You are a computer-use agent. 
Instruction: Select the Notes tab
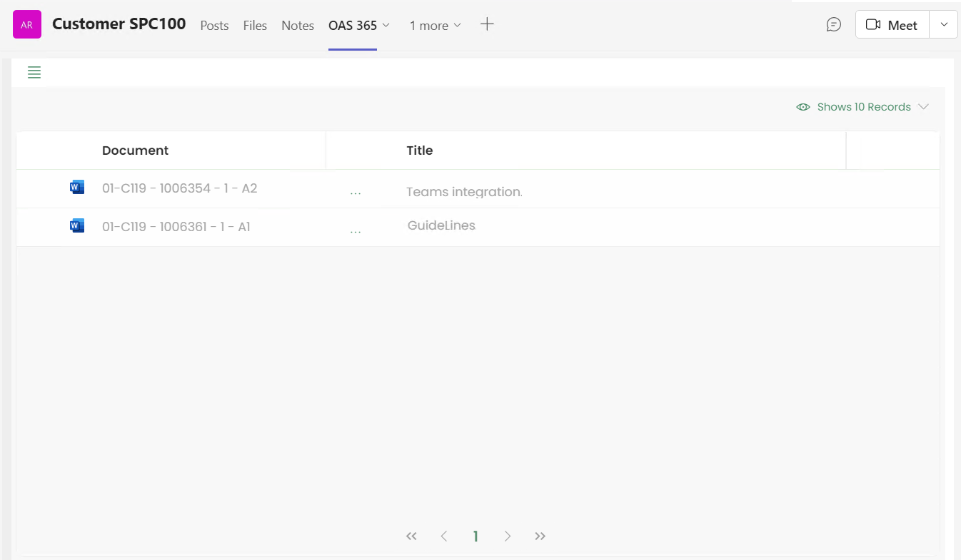point(298,26)
